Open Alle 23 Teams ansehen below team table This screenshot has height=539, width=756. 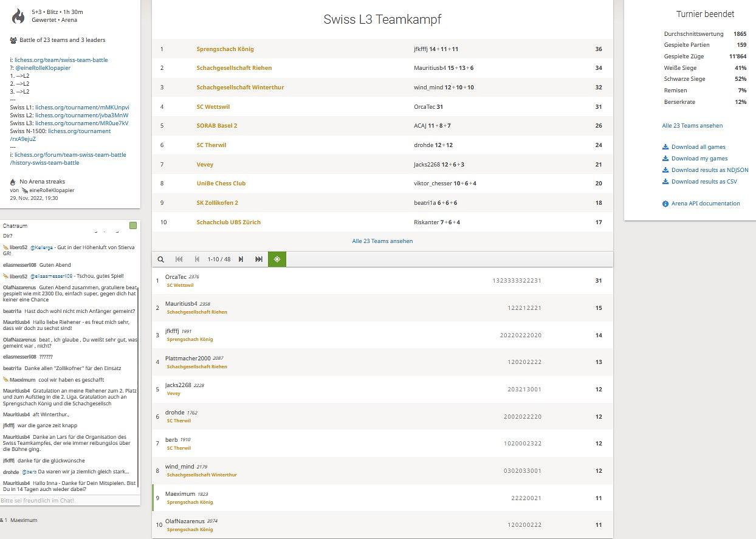[x=382, y=241]
